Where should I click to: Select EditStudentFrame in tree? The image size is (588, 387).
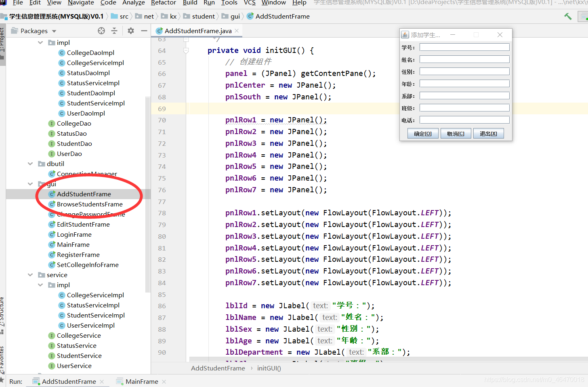[x=83, y=224]
